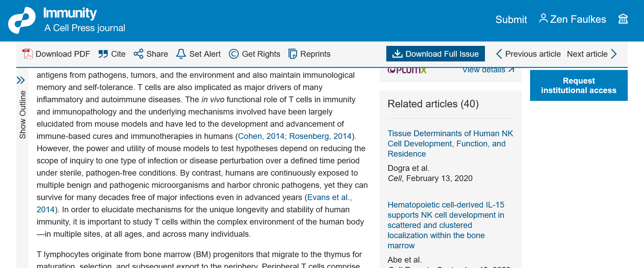Image resolution: width=644 pixels, height=268 pixels.
Task: Click the quotation mark Cite icon
Action: (x=103, y=54)
